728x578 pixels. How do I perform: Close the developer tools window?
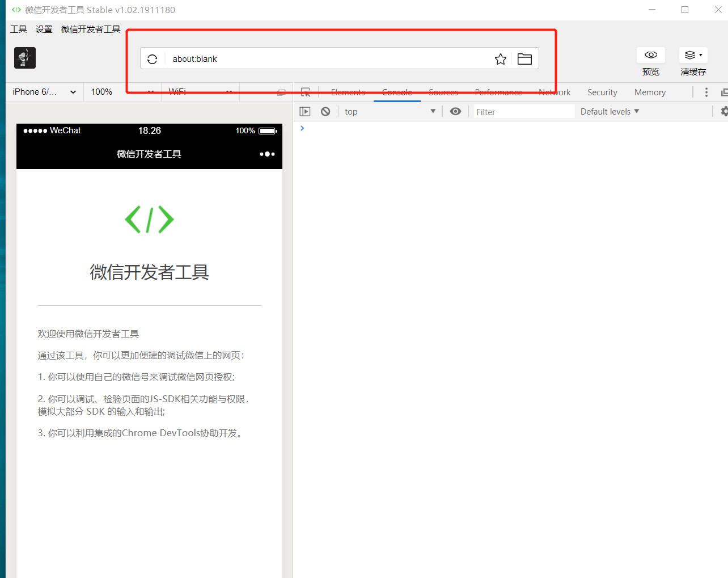718,10
